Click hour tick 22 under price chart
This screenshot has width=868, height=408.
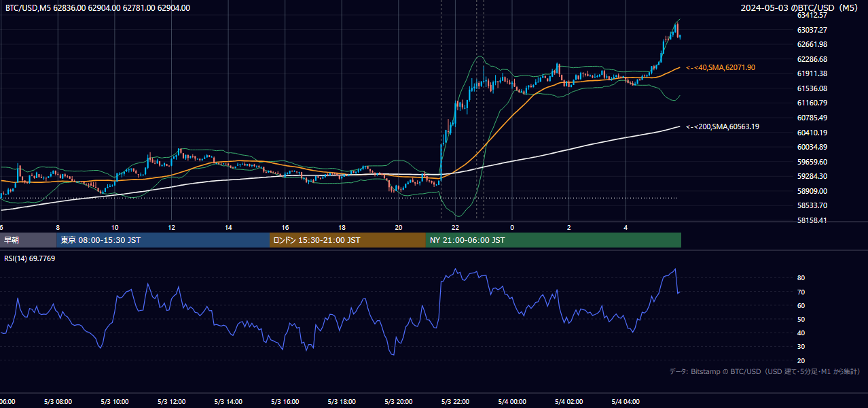pos(455,227)
